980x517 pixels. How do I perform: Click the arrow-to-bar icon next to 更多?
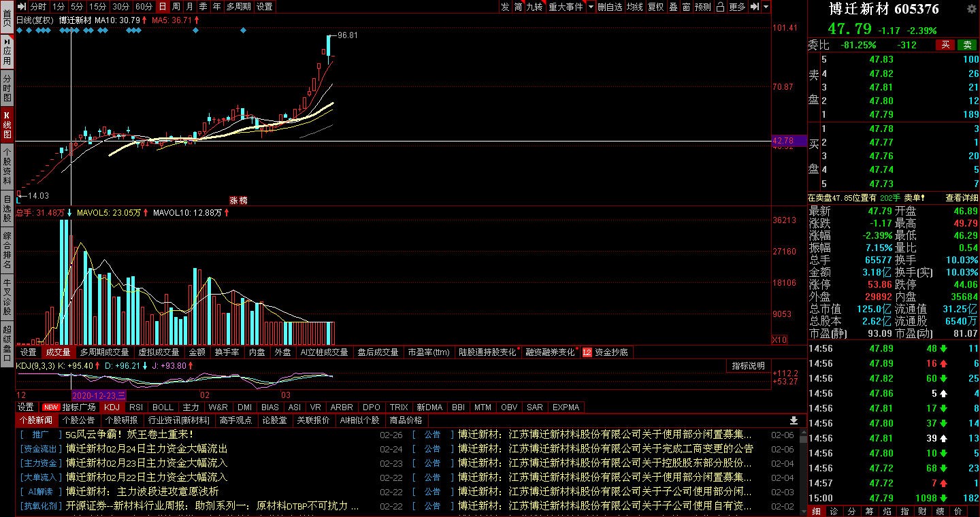[755, 7]
